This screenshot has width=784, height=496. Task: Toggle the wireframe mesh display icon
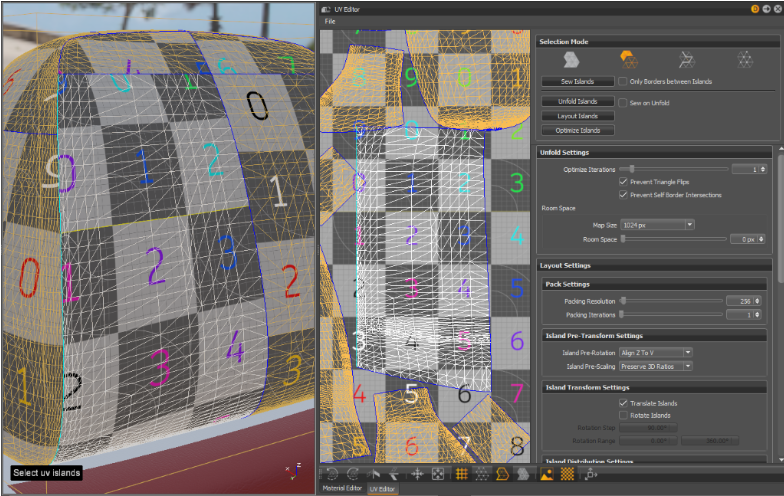482,474
